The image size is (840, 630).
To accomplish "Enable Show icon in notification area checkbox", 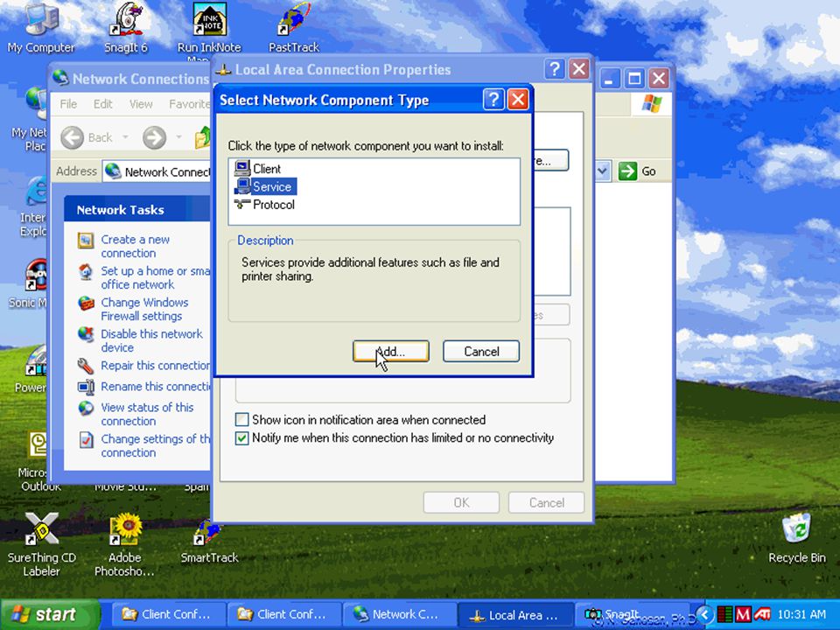I will (x=242, y=419).
